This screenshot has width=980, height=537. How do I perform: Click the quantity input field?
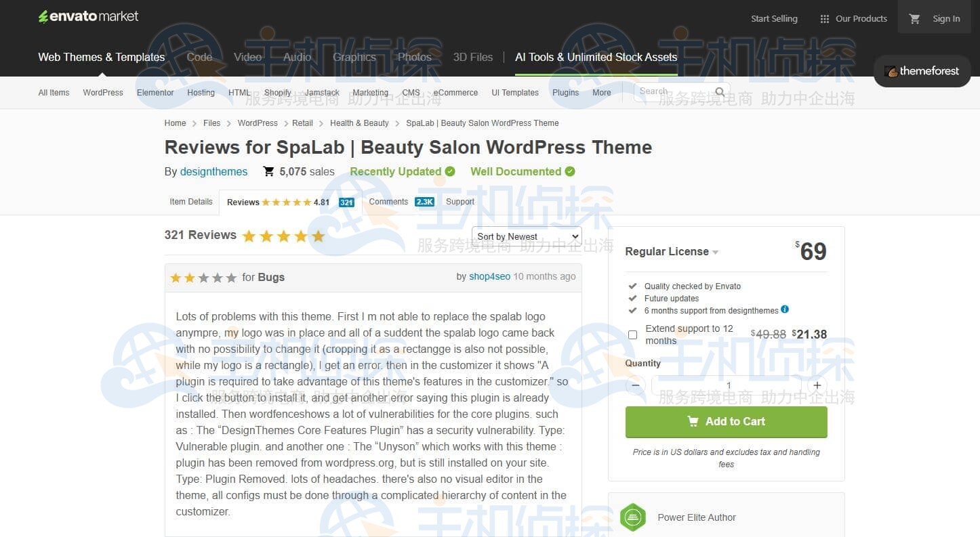click(726, 385)
